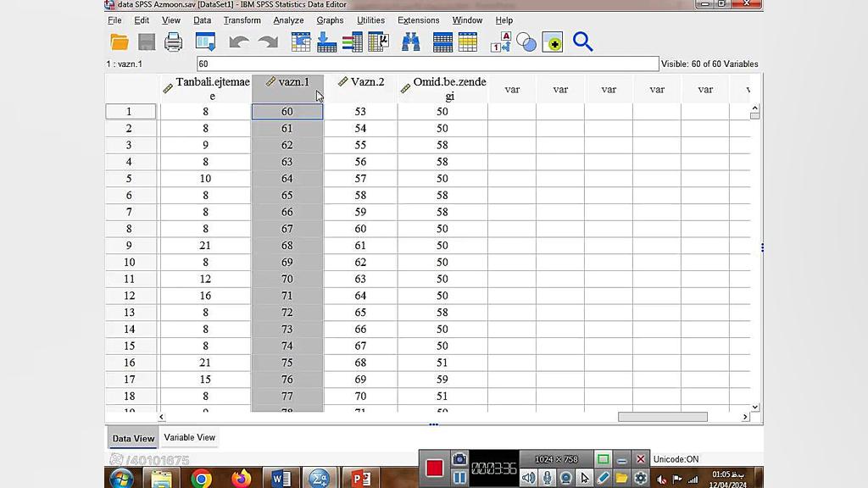Select the Omid.be.zendegi column header
Screen dimensions: 868x488
(442, 88)
